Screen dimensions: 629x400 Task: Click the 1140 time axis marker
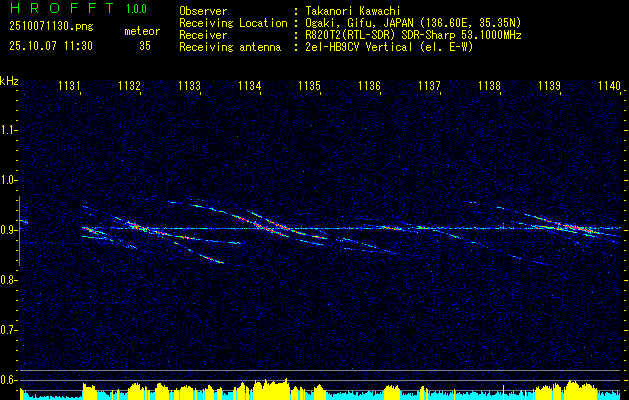[609, 85]
